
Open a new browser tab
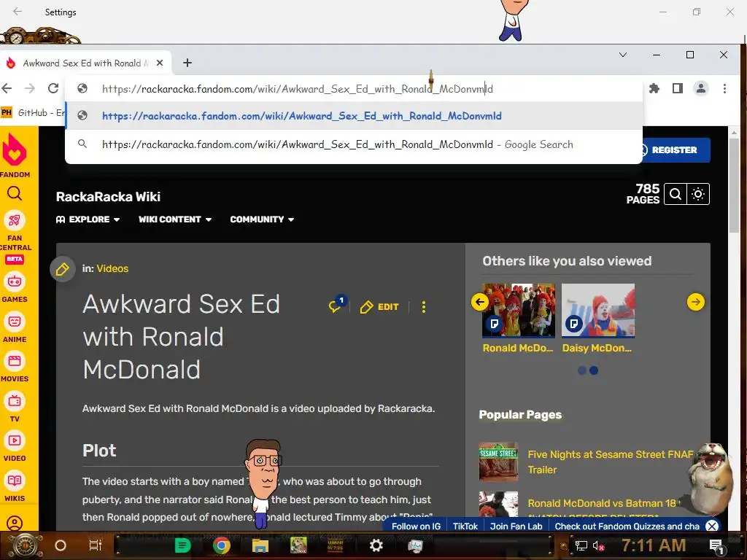click(x=187, y=63)
